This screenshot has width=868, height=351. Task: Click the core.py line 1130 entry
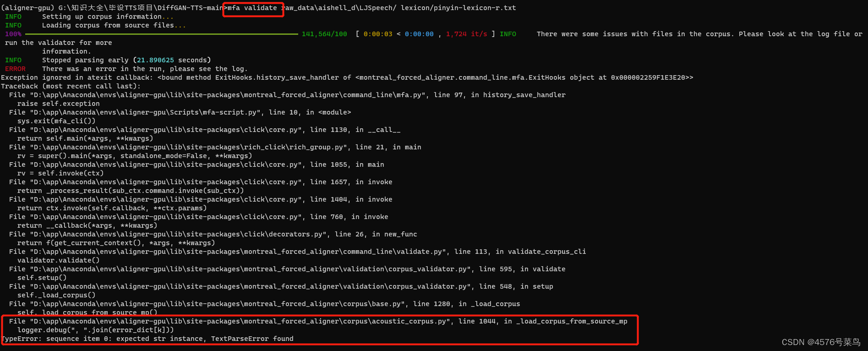pos(205,130)
